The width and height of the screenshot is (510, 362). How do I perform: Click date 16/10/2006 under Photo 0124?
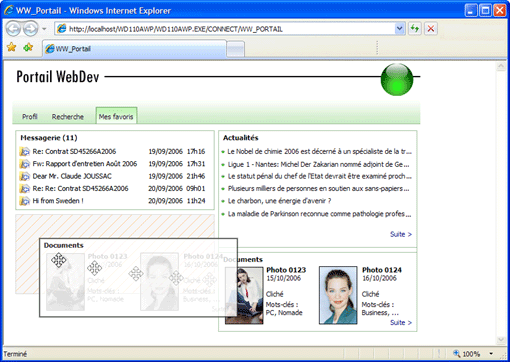coord(379,278)
